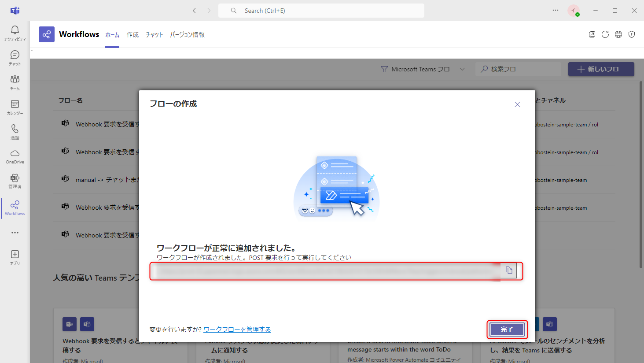644x363 pixels.
Task: Click the flow search field
Action: (519, 69)
